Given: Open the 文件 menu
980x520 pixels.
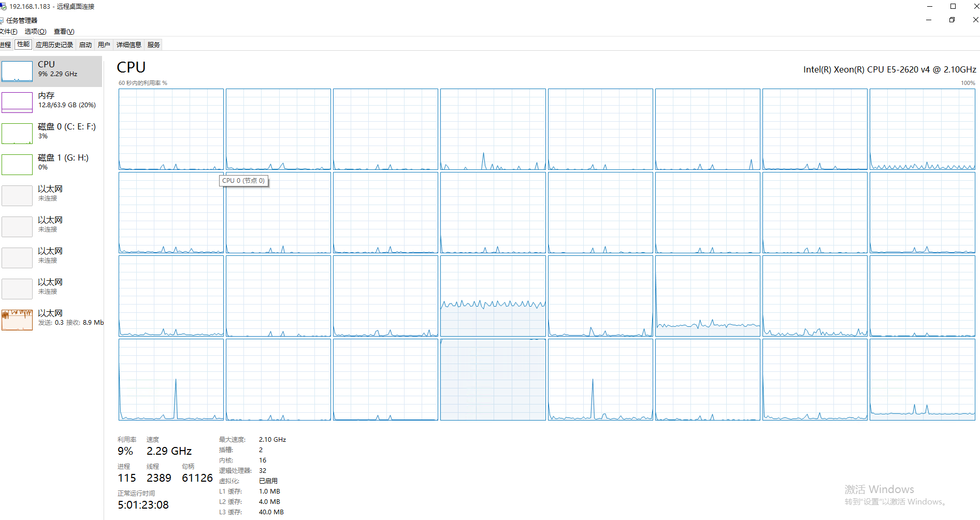Looking at the screenshot, I should [x=9, y=31].
